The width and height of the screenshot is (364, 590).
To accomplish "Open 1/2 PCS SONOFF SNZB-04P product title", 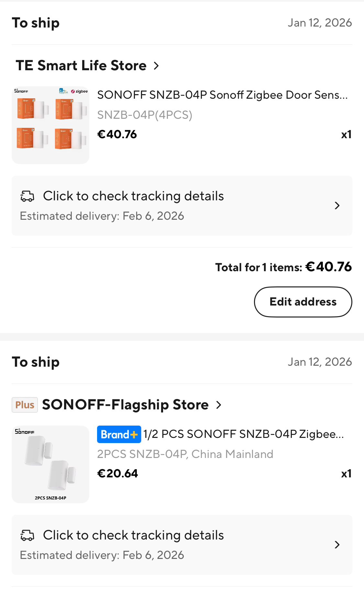I will (243, 434).
